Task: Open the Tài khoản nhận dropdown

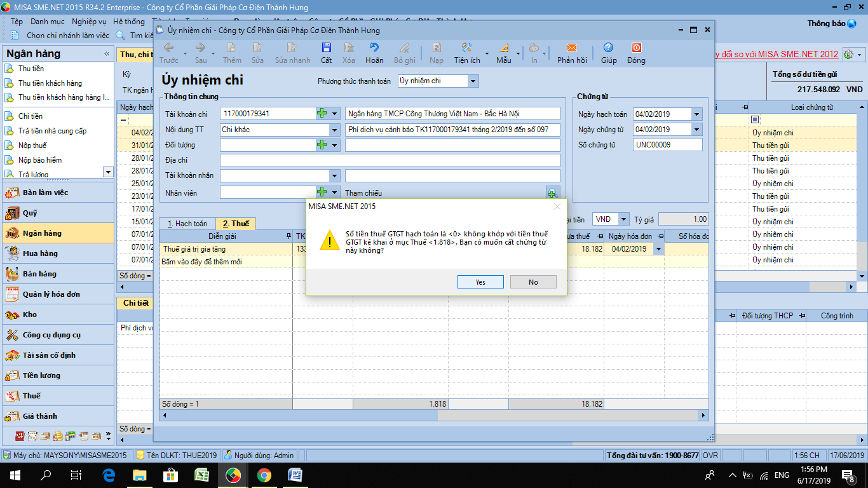Action: 335,176
